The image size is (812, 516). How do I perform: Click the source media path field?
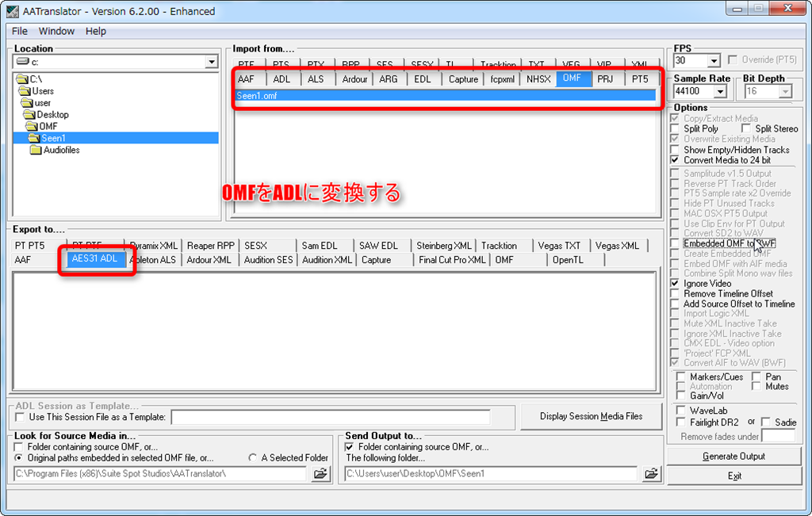[160, 473]
